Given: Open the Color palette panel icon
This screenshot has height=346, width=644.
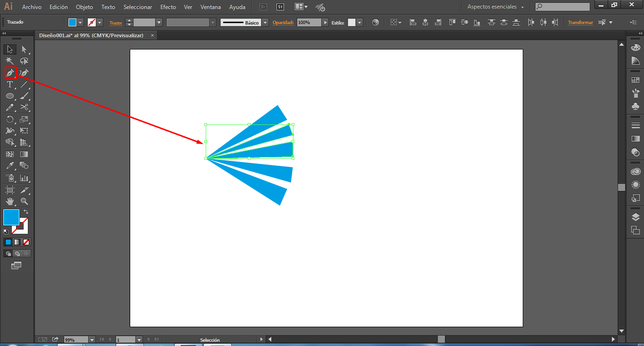Looking at the screenshot, I should (636, 48).
